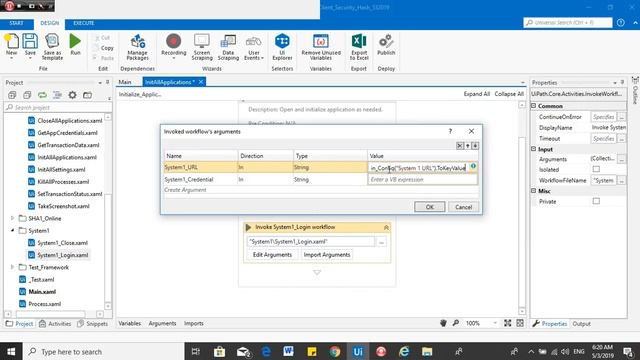The height and width of the screenshot is (360, 640).
Task: Cancel the arguments dialog
Action: coord(463,207)
